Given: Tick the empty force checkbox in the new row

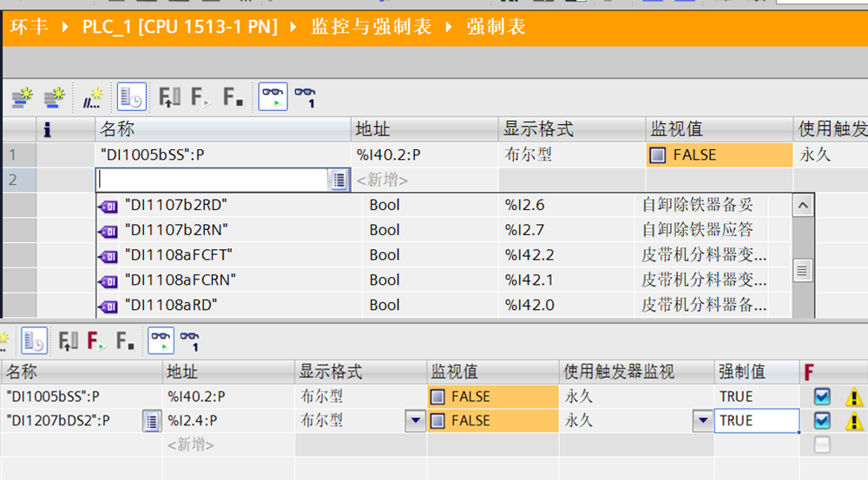Looking at the screenshot, I should (822, 444).
